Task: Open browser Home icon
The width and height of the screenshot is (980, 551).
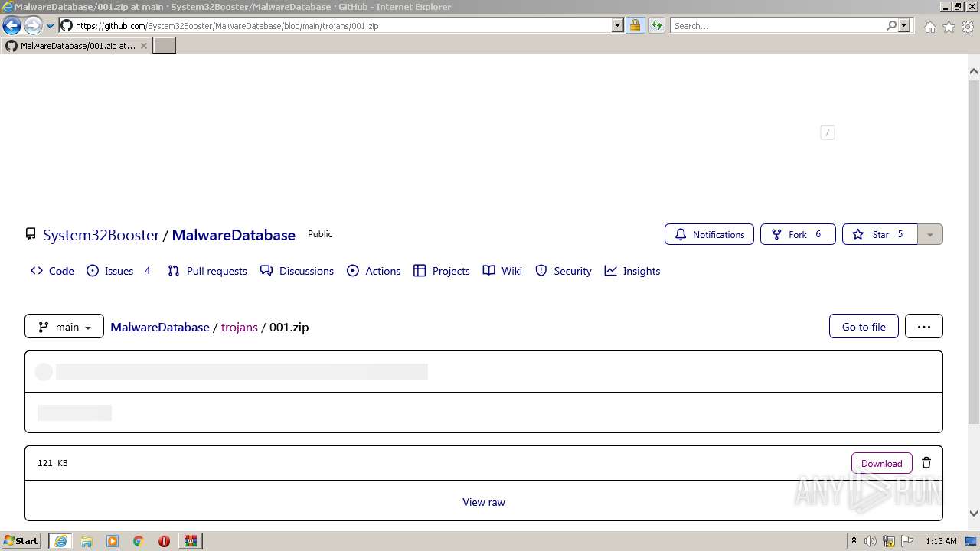Action: click(x=929, y=27)
